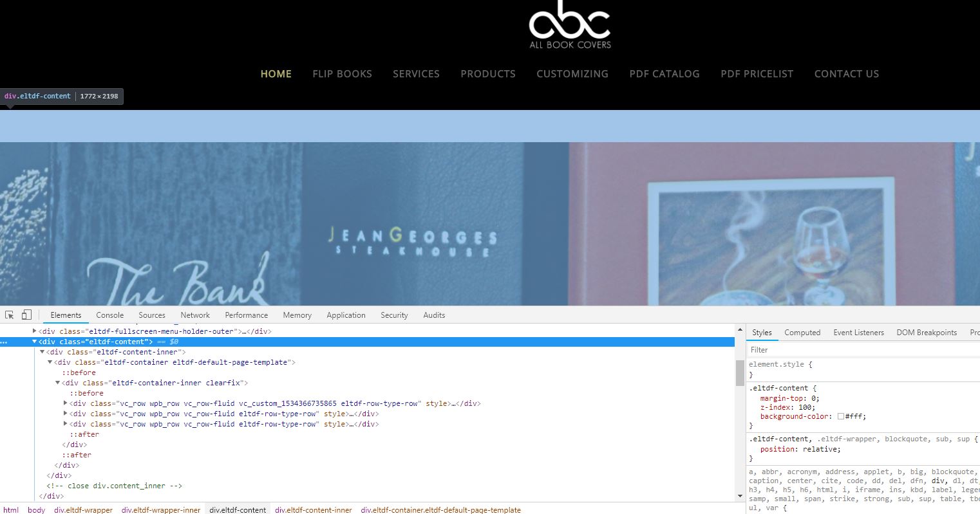Select the close div.content_inner comment node

pyautogui.click(x=115, y=486)
